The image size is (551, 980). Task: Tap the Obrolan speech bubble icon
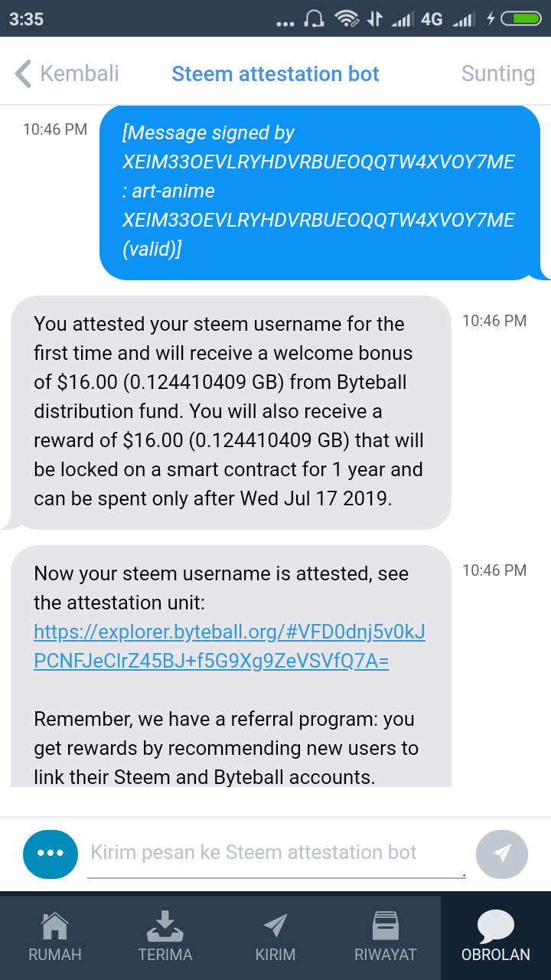(496, 926)
